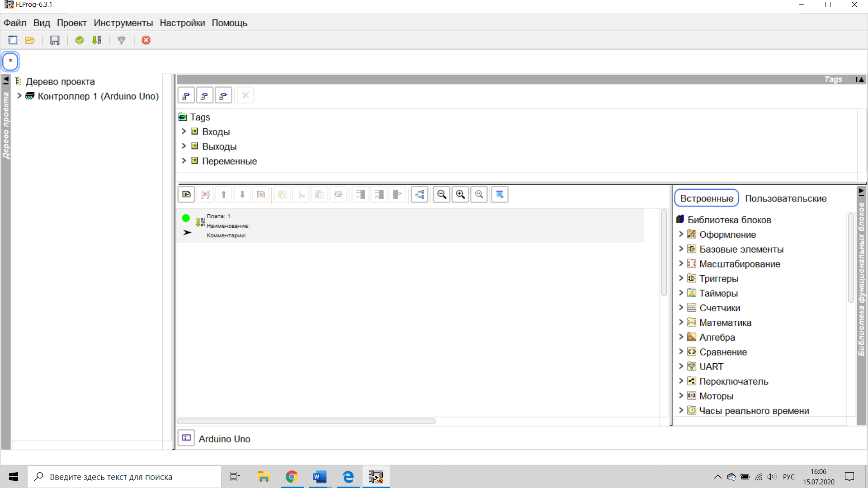Click the zoom out magnifier icon
868x488 pixels.
click(442, 194)
